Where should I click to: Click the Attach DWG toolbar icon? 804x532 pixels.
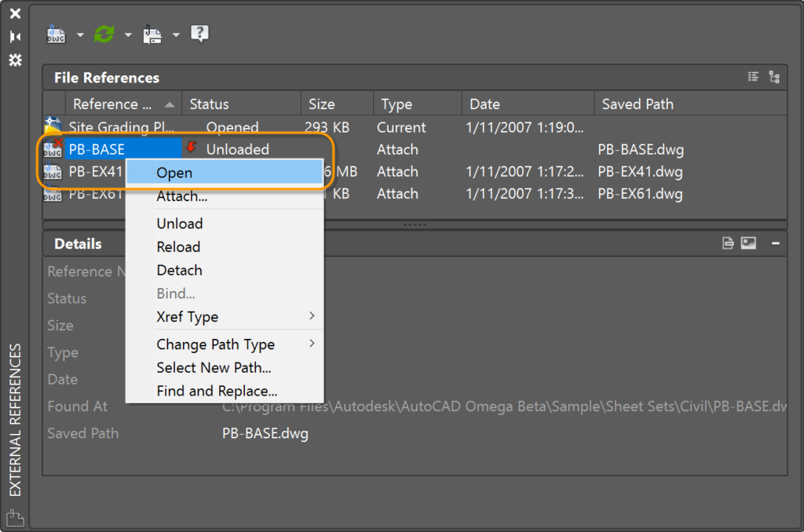coord(55,34)
